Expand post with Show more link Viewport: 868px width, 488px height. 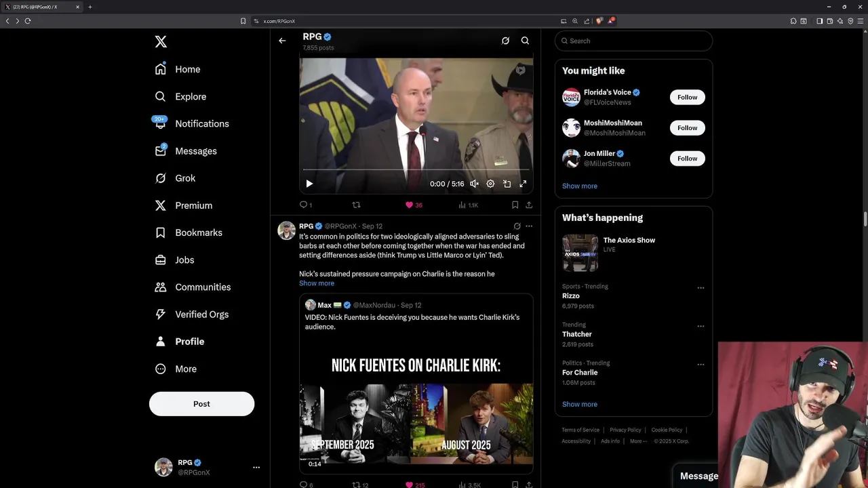(317, 283)
